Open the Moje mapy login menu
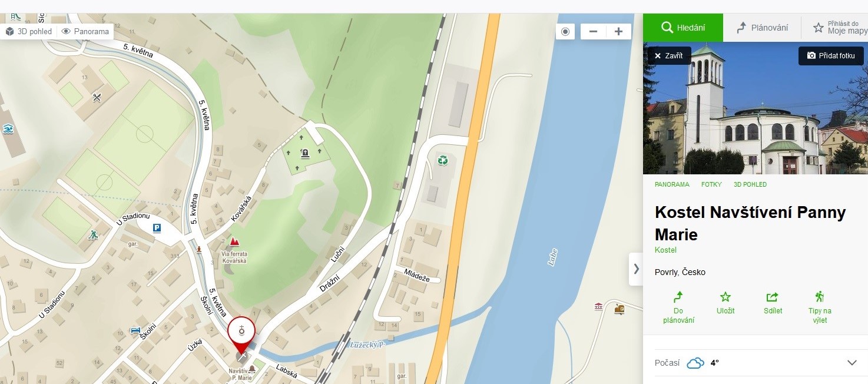868x384 pixels. tap(840, 28)
